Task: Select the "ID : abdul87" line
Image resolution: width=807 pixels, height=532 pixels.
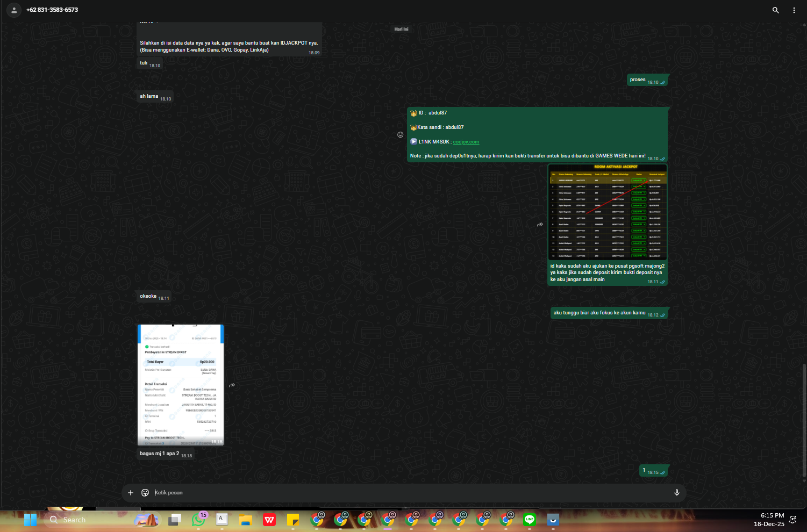Action: [x=429, y=113]
